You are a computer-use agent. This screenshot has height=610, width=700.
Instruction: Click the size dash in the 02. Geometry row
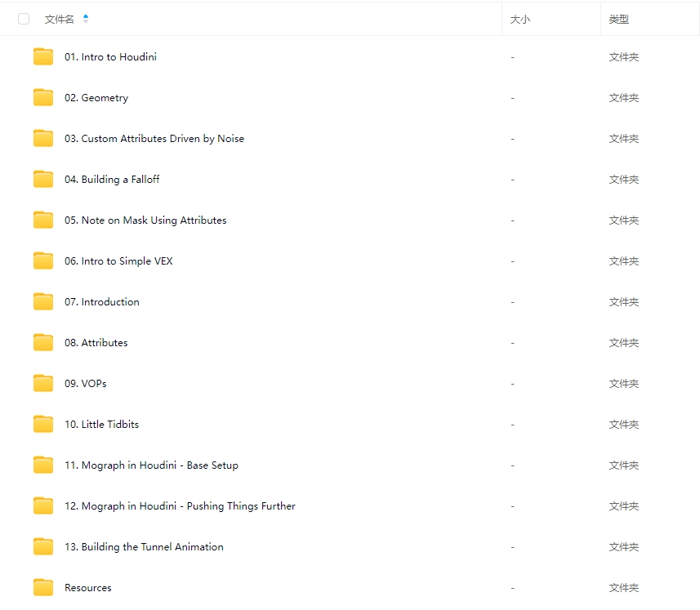(x=512, y=98)
